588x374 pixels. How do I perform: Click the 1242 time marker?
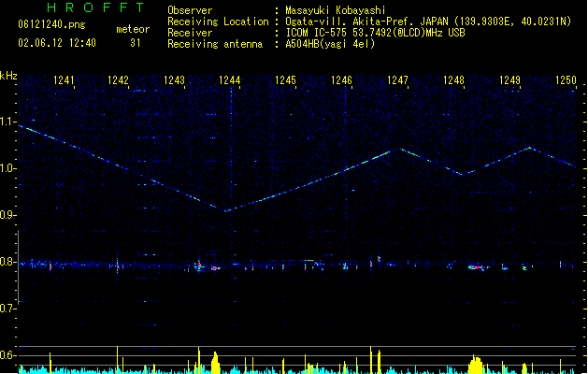pyautogui.click(x=118, y=79)
